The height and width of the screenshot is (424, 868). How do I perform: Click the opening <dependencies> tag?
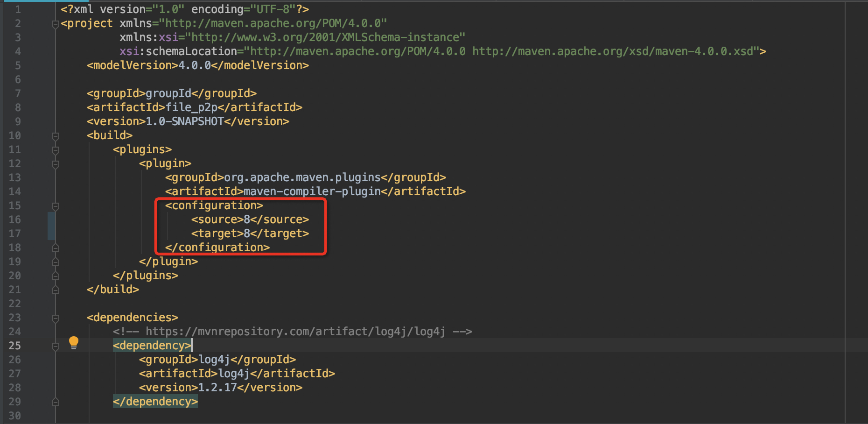pos(133,318)
